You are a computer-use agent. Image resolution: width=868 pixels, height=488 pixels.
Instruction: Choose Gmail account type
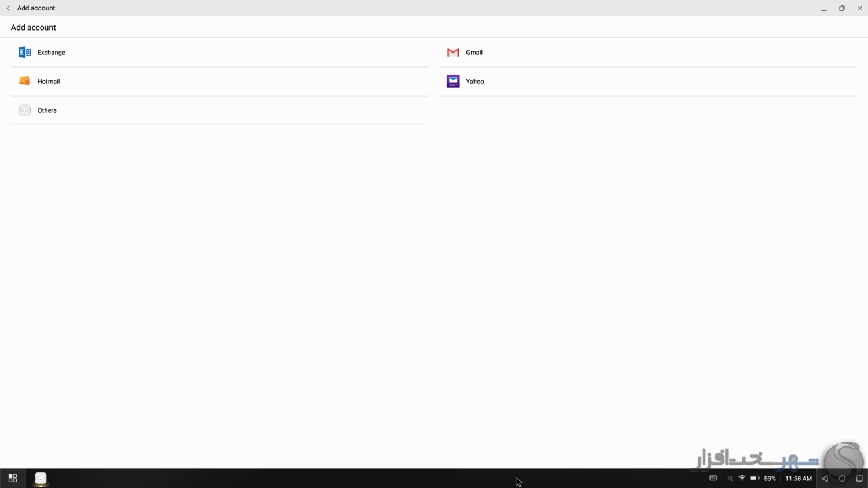pyautogui.click(x=648, y=53)
